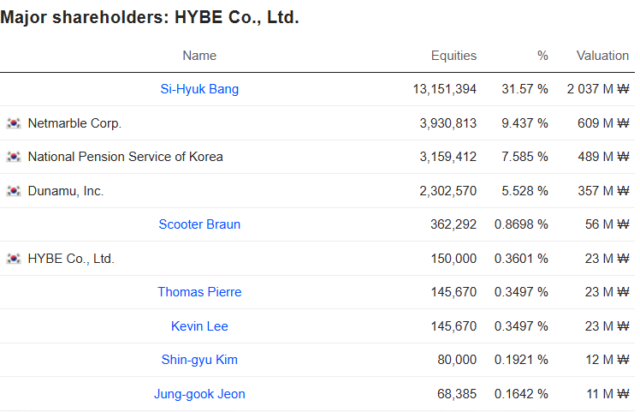This screenshot has width=640, height=412.
Task: Click the 13,151,394 equities value
Action: point(444,89)
